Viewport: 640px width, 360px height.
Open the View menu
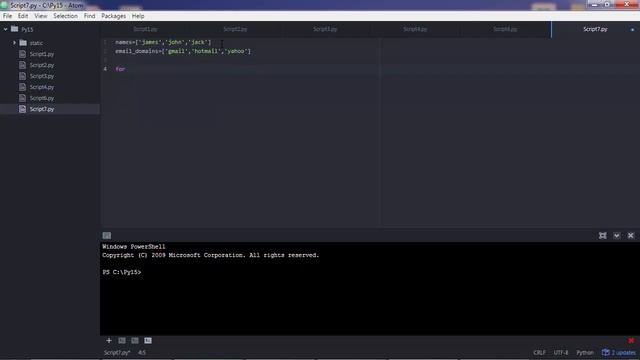(x=40, y=16)
